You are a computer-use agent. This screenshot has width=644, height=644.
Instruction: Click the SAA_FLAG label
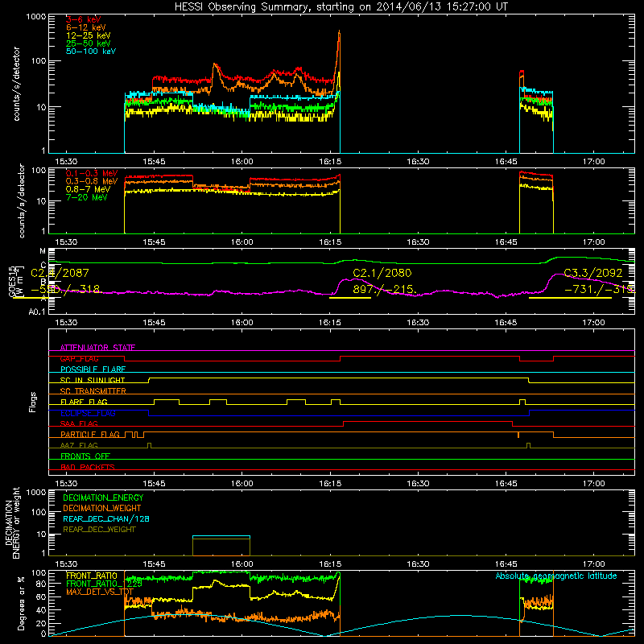click(79, 423)
